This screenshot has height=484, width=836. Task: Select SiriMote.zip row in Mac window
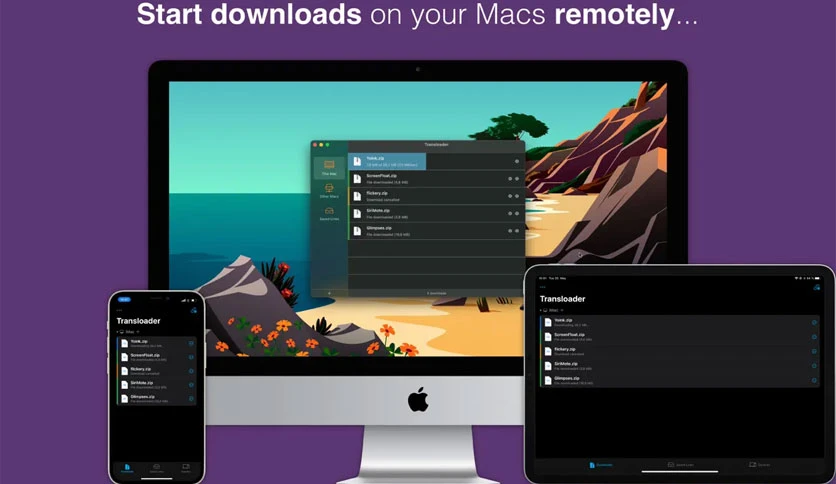(x=436, y=213)
